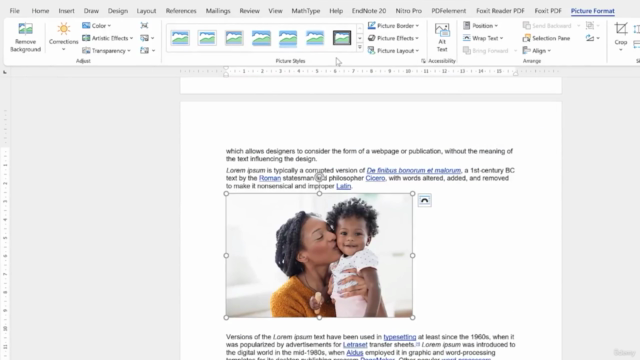Click the mother and baby picture
Screen dimensions: 640x360
click(319, 256)
